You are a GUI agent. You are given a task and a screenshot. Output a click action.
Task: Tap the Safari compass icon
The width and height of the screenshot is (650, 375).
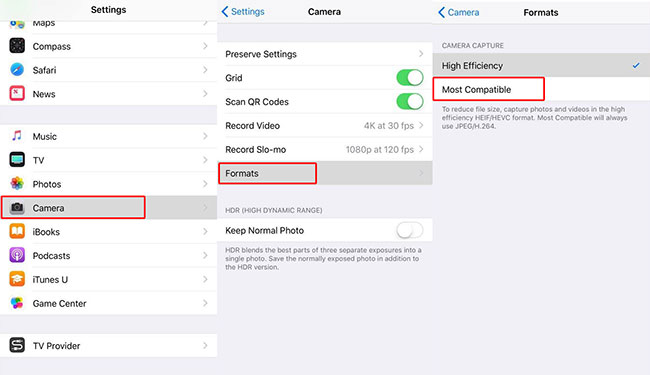pyautogui.click(x=17, y=70)
